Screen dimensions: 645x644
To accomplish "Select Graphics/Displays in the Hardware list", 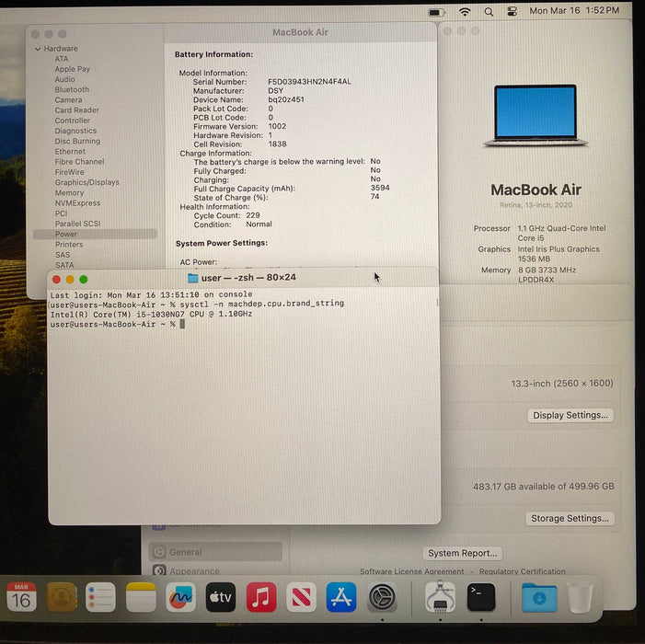I will [x=87, y=182].
